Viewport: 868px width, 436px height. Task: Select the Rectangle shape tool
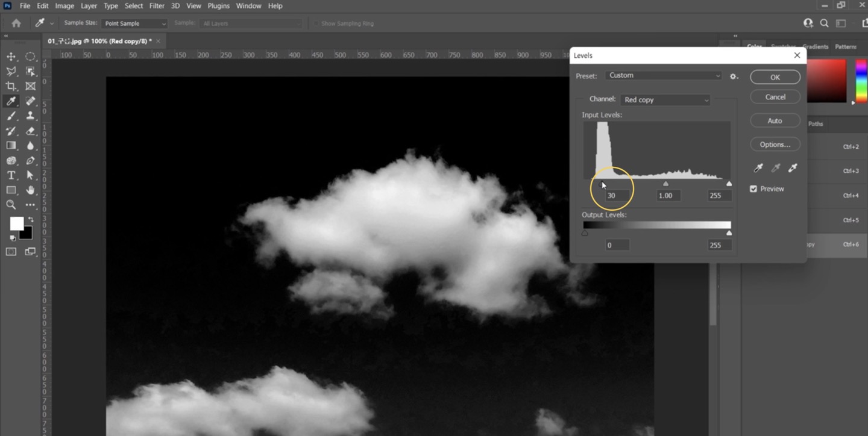[x=11, y=190]
